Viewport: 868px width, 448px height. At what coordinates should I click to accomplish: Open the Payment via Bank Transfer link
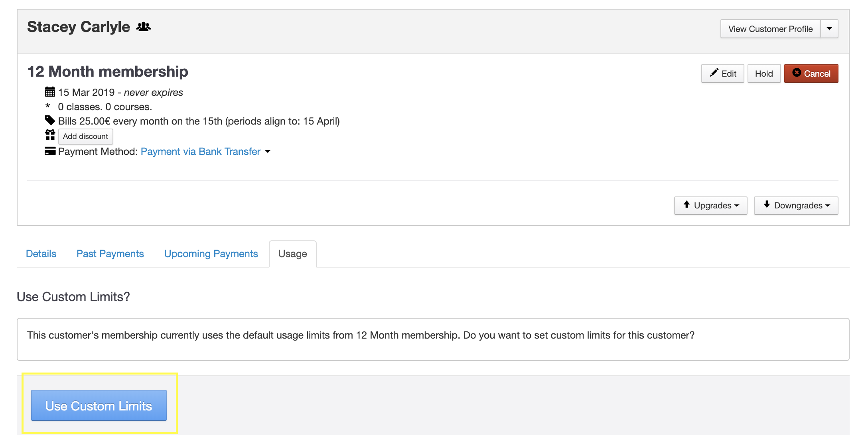[200, 151]
